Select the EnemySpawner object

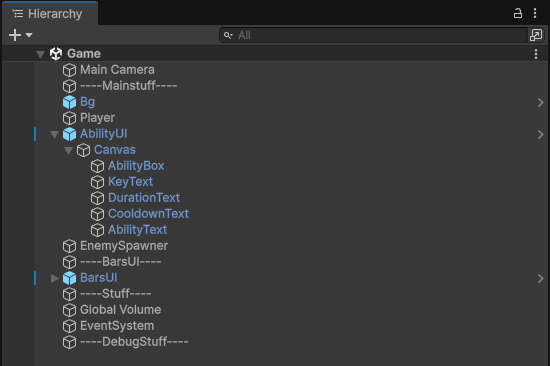tap(124, 246)
